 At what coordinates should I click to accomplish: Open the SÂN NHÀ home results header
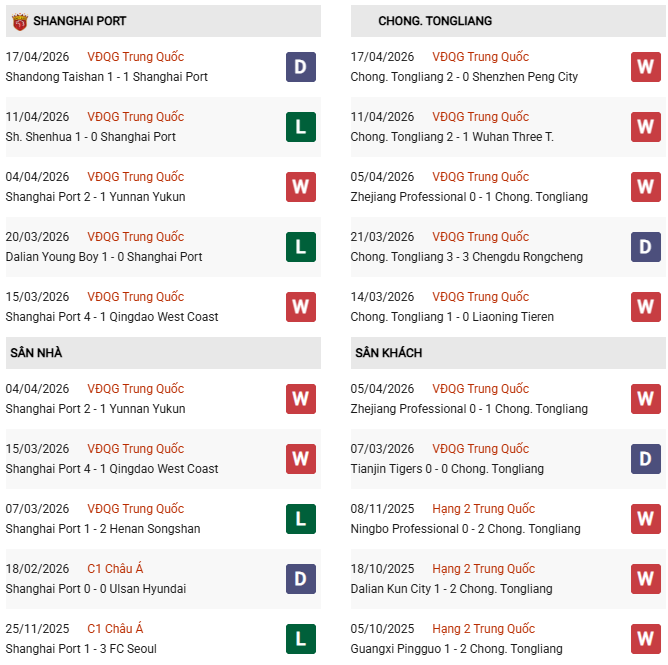(x=37, y=353)
